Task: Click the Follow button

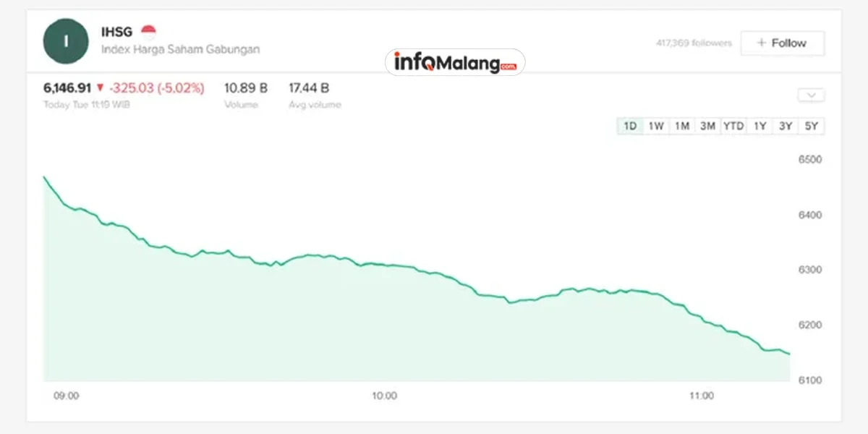Action: [783, 43]
